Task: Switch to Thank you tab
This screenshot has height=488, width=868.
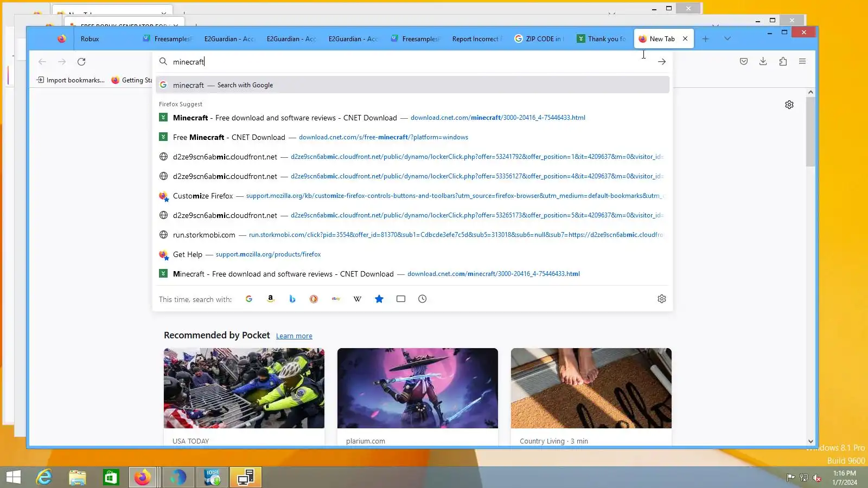Action: [602, 39]
